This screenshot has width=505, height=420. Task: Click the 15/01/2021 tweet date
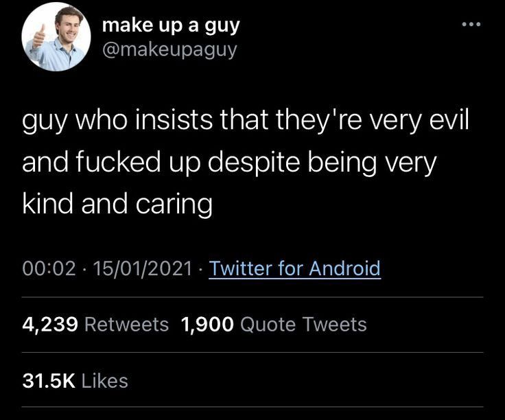145,268
